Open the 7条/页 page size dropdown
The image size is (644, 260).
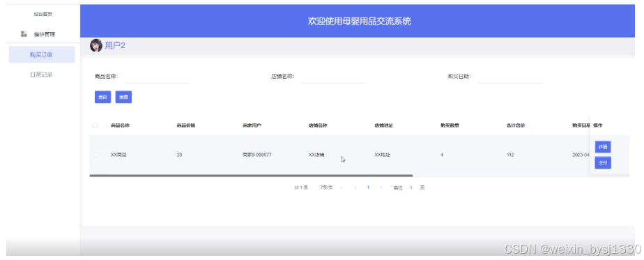tap(332, 188)
